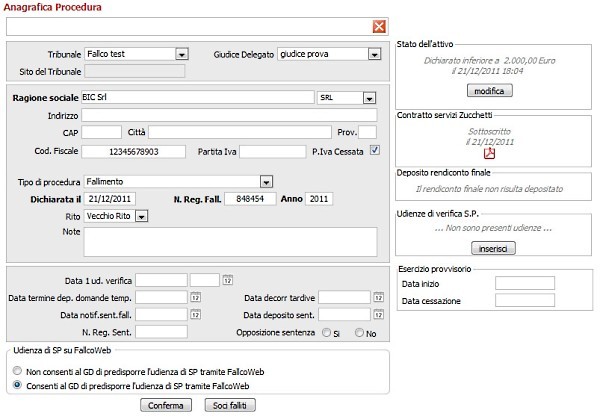Open calendar for Data deposito sent.
This screenshot has width=600, height=419.
378,314
